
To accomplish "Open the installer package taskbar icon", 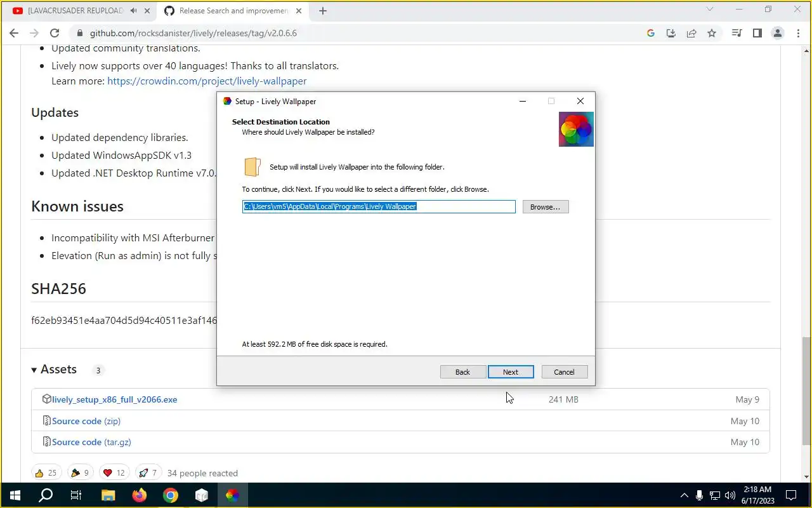I will [x=201, y=495].
